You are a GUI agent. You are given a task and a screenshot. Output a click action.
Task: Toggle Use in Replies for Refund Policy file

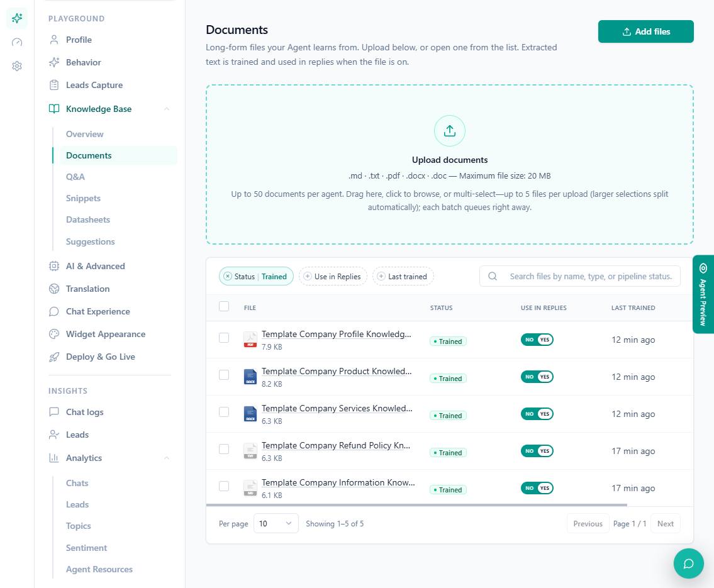(537, 451)
